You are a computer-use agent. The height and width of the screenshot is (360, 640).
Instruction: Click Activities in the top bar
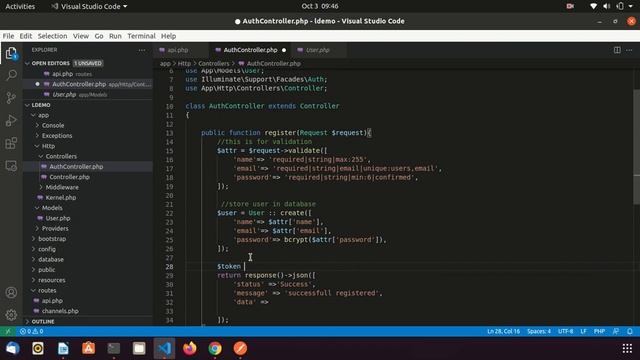click(x=20, y=6)
